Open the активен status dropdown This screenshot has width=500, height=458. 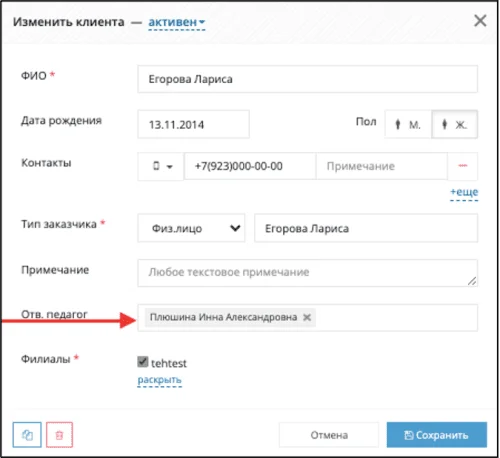coord(177,22)
